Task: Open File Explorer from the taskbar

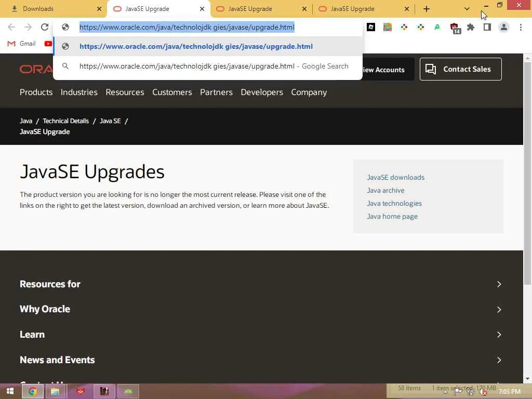Action: 55,391
